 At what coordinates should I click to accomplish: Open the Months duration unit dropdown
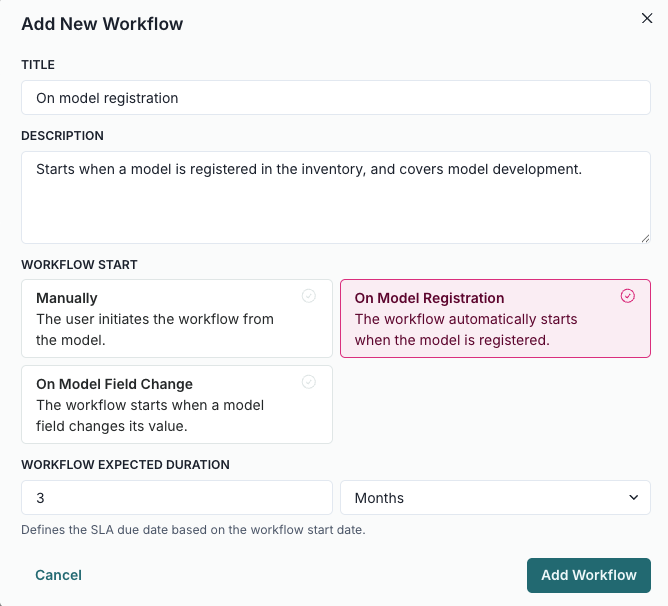click(x=495, y=498)
